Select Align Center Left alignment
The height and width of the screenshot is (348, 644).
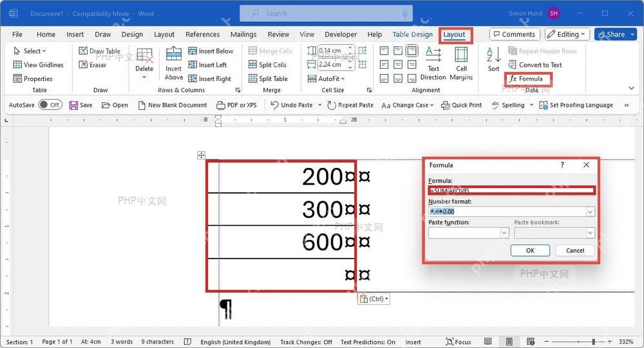pos(384,64)
